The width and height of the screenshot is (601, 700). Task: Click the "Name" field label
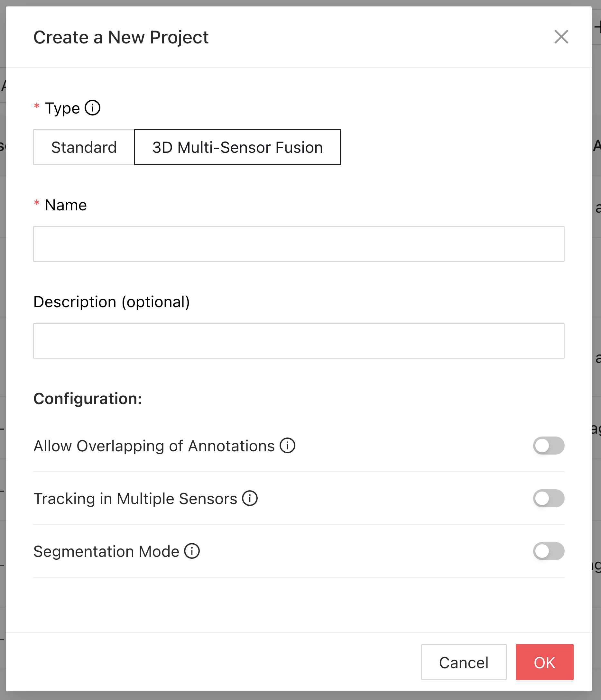coord(66,205)
